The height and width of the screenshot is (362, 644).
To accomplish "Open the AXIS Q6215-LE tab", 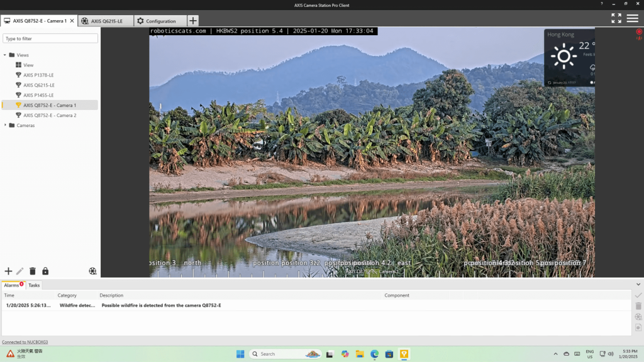I will pyautogui.click(x=106, y=21).
